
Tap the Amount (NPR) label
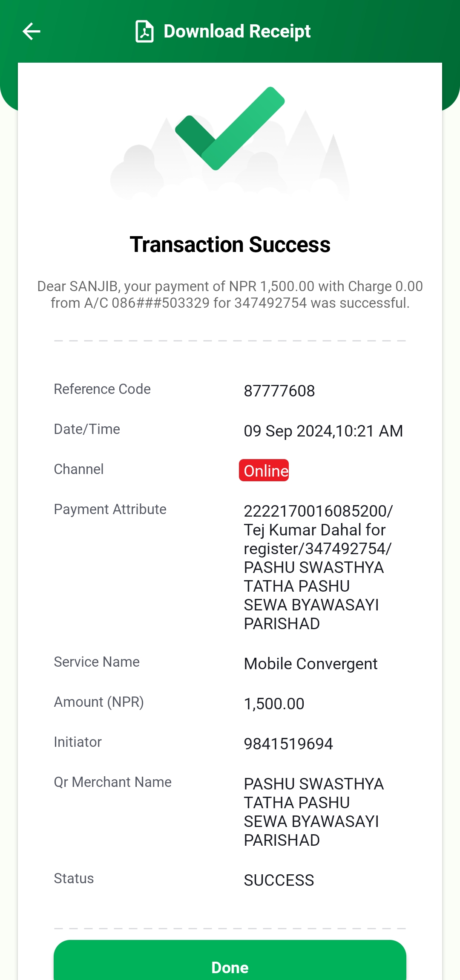(x=99, y=702)
